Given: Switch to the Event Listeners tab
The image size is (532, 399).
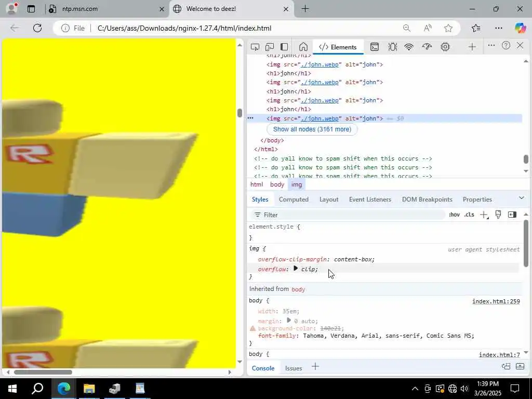Looking at the screenshot, I should [x=370, y=199].
